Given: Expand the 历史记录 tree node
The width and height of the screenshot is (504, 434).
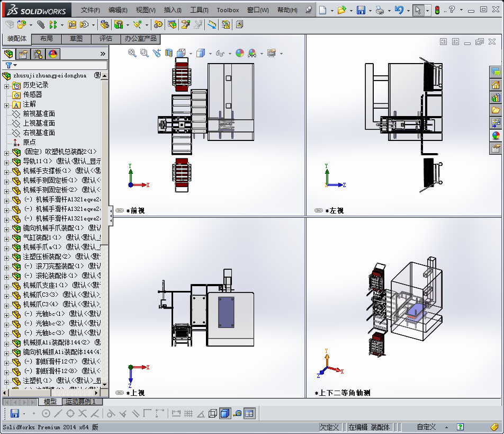Looking at the screenshot, I should (x=6, y=86).
